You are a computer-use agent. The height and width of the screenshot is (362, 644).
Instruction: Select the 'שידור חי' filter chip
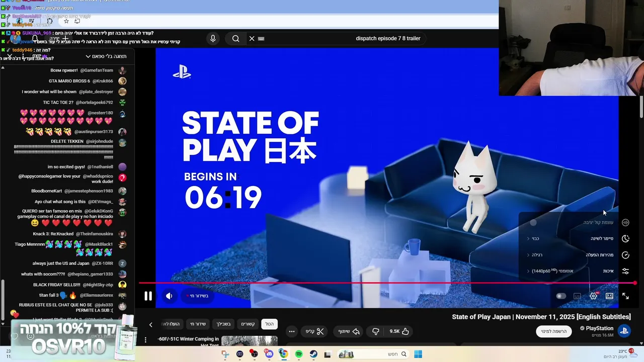pyautogui.click(x=198, y=324)
